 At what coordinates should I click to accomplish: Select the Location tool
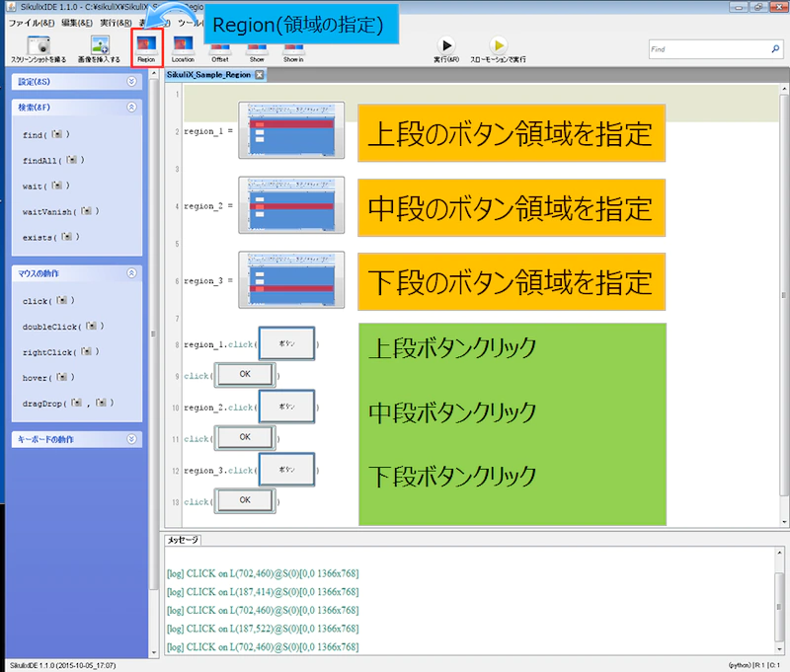click(x=184, y=47)
